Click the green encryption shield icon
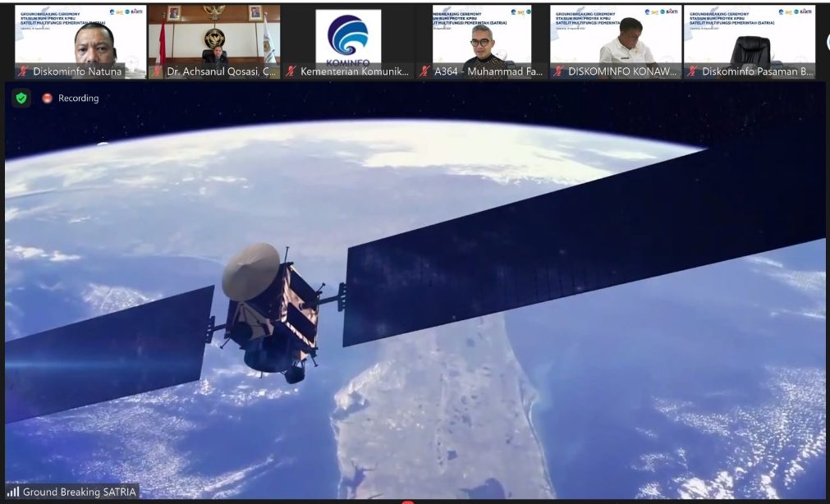The image size is (830, 504). (21, 98)
